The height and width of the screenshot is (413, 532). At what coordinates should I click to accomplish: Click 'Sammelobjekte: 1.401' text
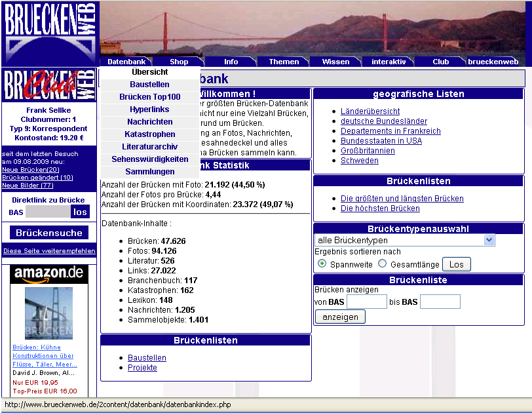pos(168,320)
